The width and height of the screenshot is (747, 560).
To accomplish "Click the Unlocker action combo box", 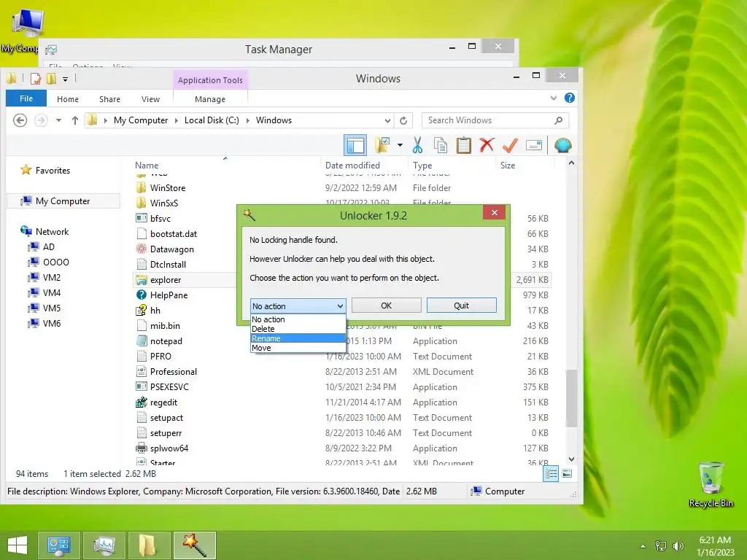I will (298, 306).
